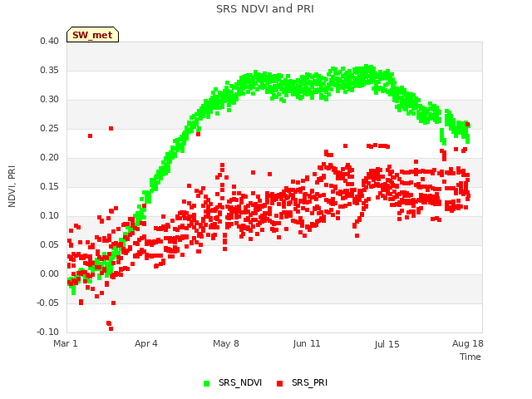The width and height of the screenshot is (532, 399).
Task: Click the 0.10 y-axis value
Action: (49, 216)
